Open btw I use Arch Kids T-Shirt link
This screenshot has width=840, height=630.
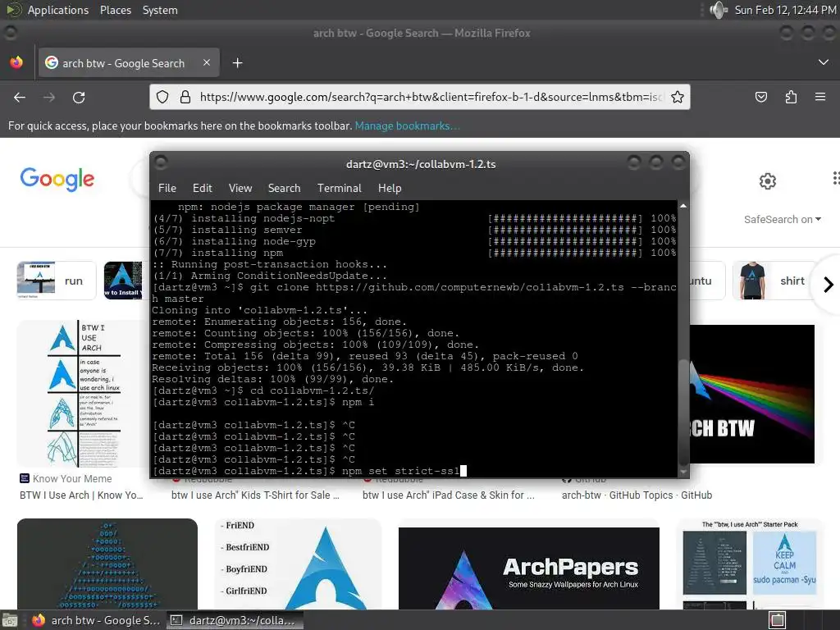[x=256, y=495]
